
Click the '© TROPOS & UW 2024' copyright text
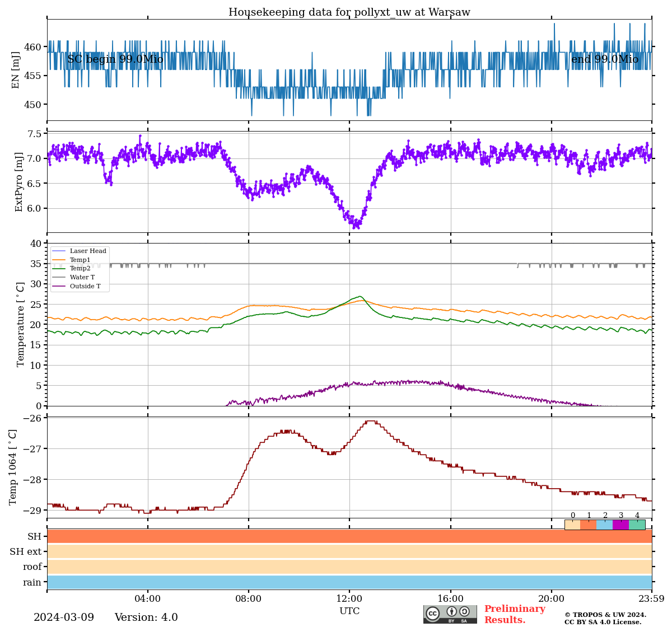[x=605, y=615]
